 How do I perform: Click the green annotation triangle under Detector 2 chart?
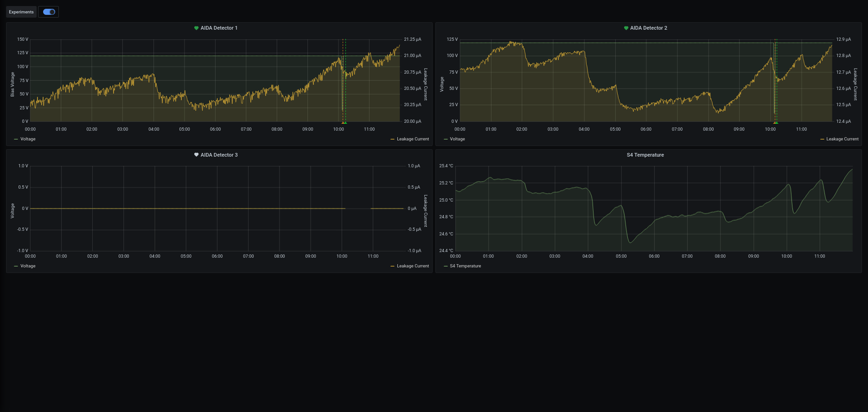click(x=776, y=123)
